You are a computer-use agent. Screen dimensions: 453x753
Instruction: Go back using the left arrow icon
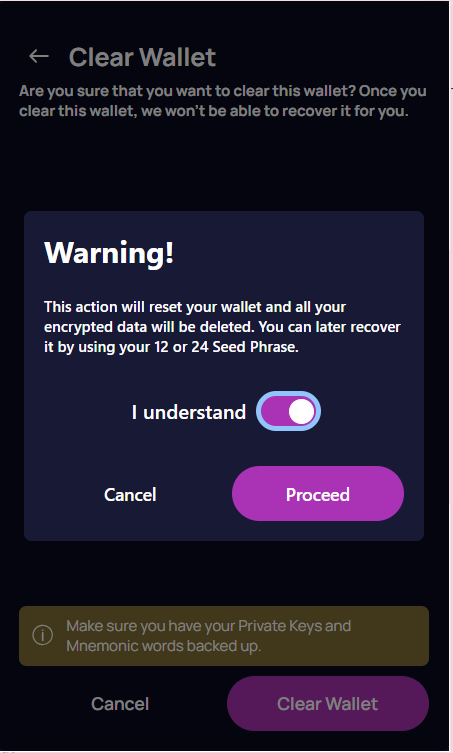(x=39, y=56)
